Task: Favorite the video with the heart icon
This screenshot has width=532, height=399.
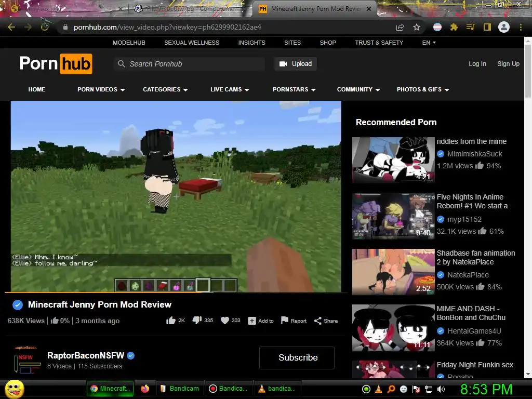Action: (x=225, y=321)
